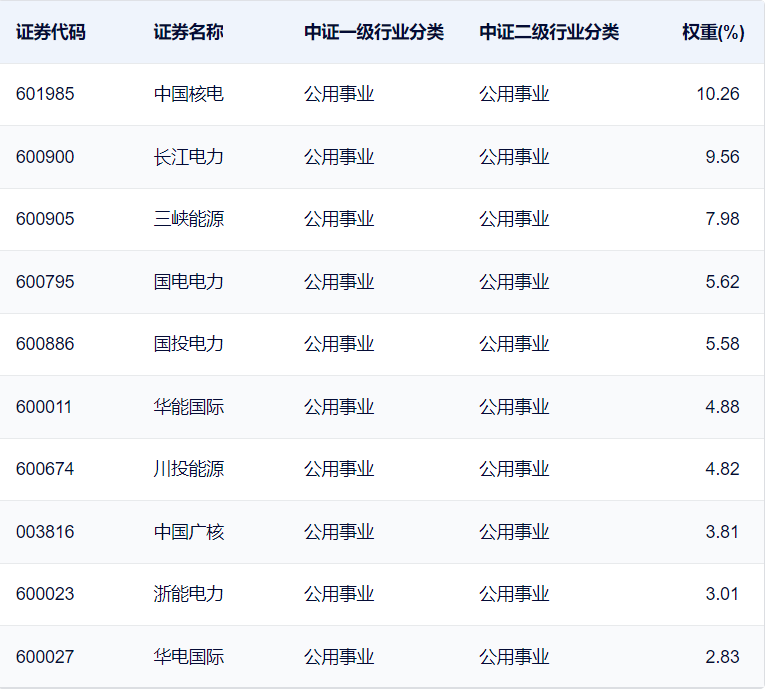This screenshot has width=766, height=690.
Task: Click second-level 公用事业 in 浙能电力 row
Action: 514,594
